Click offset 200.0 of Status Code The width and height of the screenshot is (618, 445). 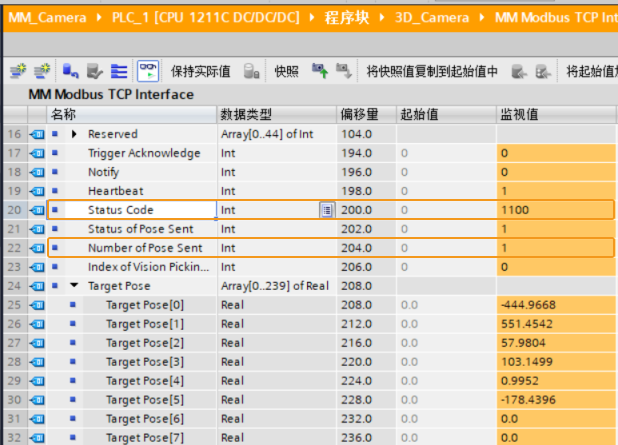pyautogui.click(x=356, y=210)
